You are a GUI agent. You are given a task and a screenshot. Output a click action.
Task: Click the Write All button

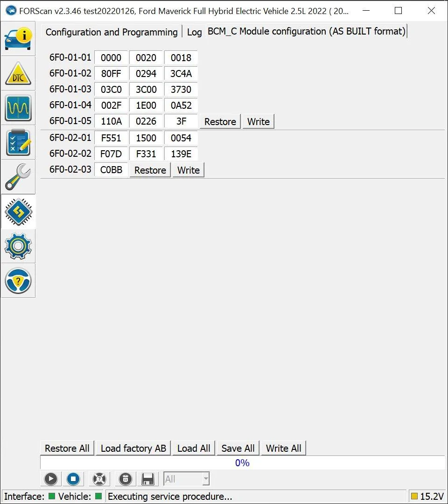(283, 448)
